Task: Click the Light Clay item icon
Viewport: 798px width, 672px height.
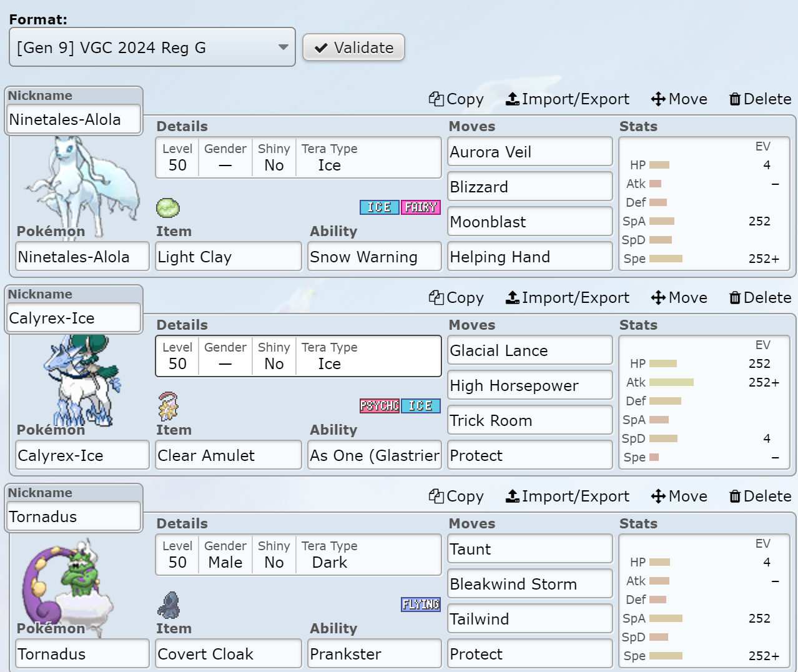Action: 168,207
